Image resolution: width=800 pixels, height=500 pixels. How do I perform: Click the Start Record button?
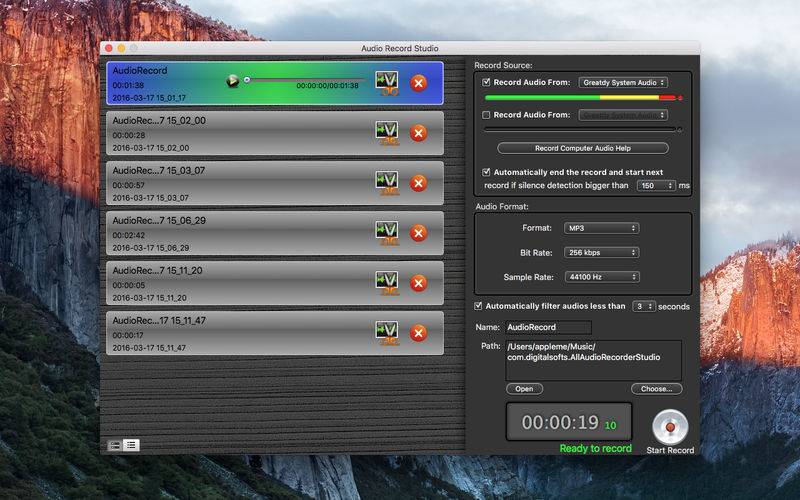pos(670,427)
